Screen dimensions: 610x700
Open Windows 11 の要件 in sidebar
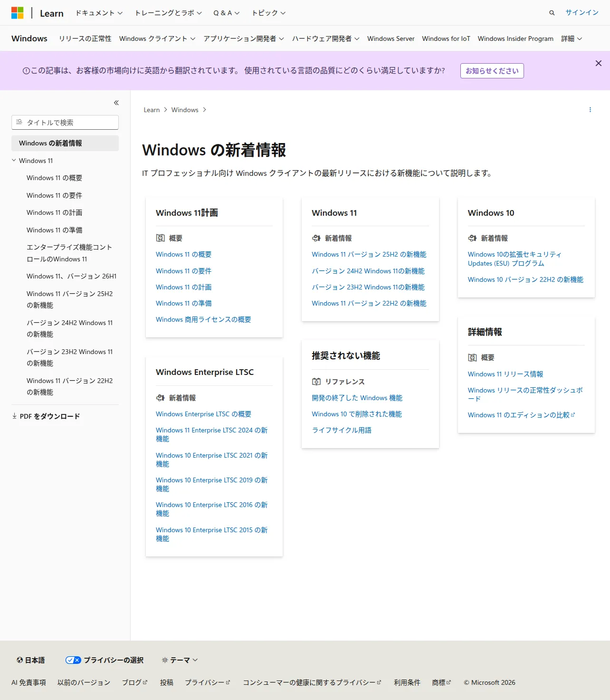click(54, 195)
